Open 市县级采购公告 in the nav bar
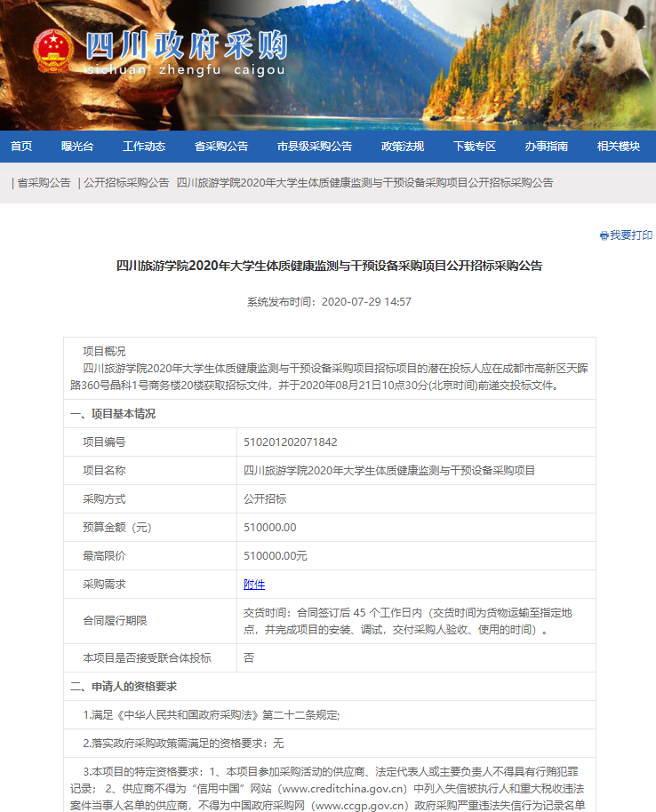 (x=315, y=147)
